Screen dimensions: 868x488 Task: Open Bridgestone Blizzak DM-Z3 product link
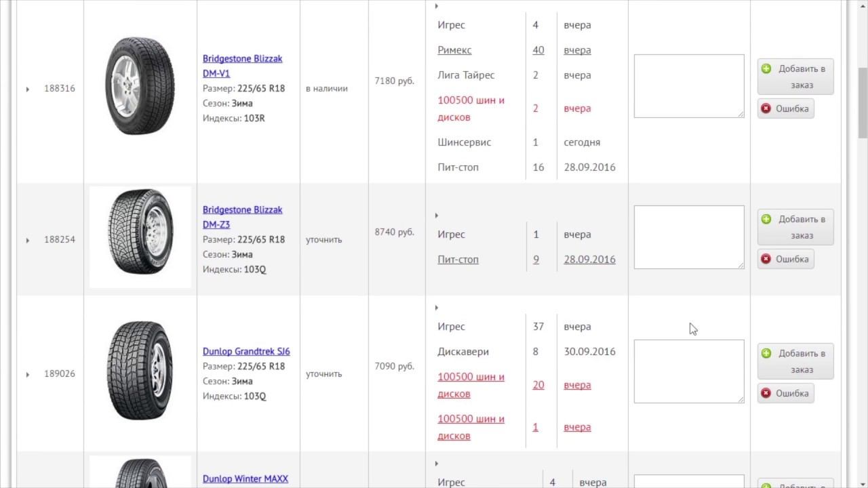[x=243, y=217]
